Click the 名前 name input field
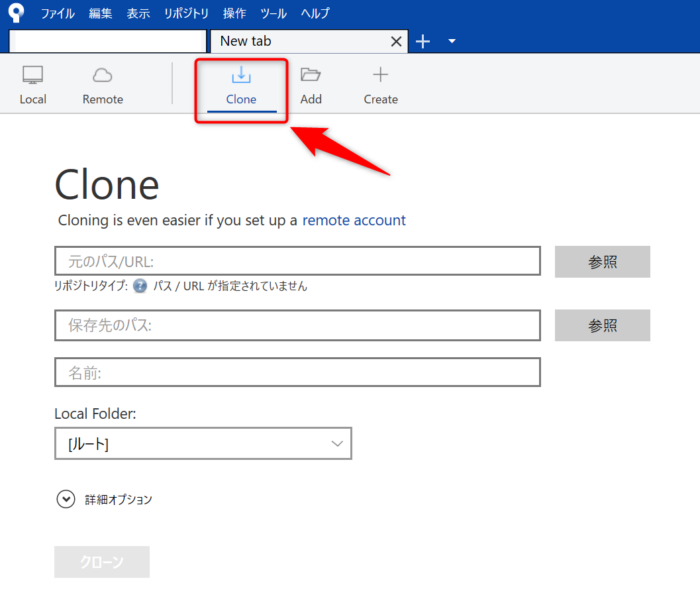Viewport: 700px width, 611px height. pos(297,373)
